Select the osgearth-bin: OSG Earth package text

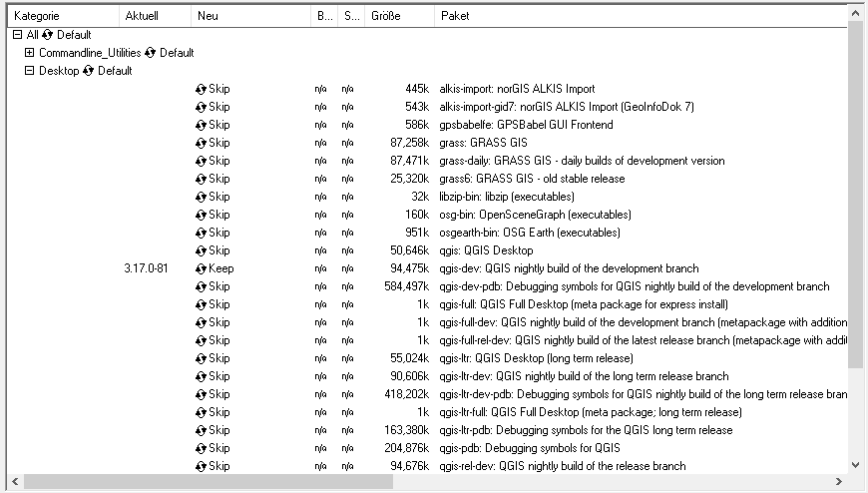tap(530, 233)
